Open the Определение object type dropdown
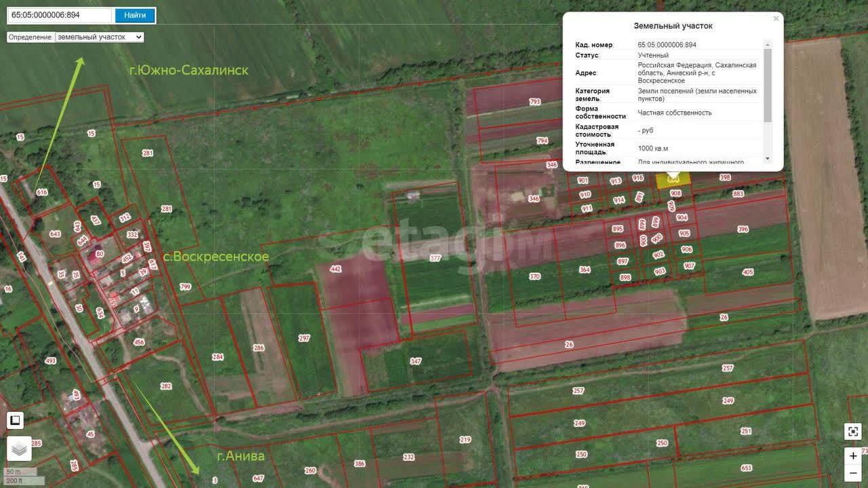This screenshot has width=868, height=488. click(100, 37)
